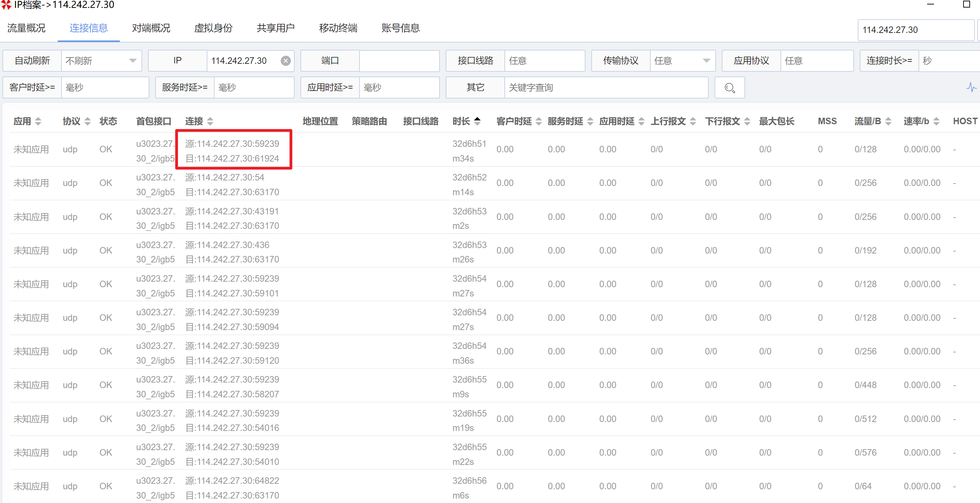
Task: Sort by 客户时延 column
Action: (539, 121)
